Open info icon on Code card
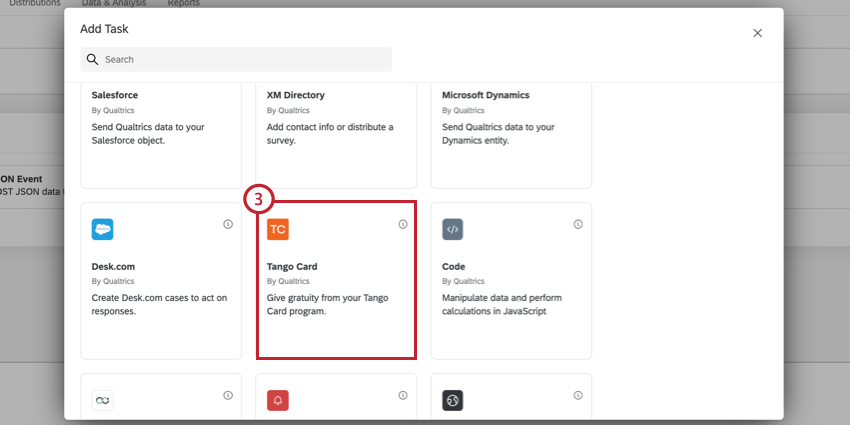The height and width of the screenshot is (425, 850). click(x=578, y=224)
